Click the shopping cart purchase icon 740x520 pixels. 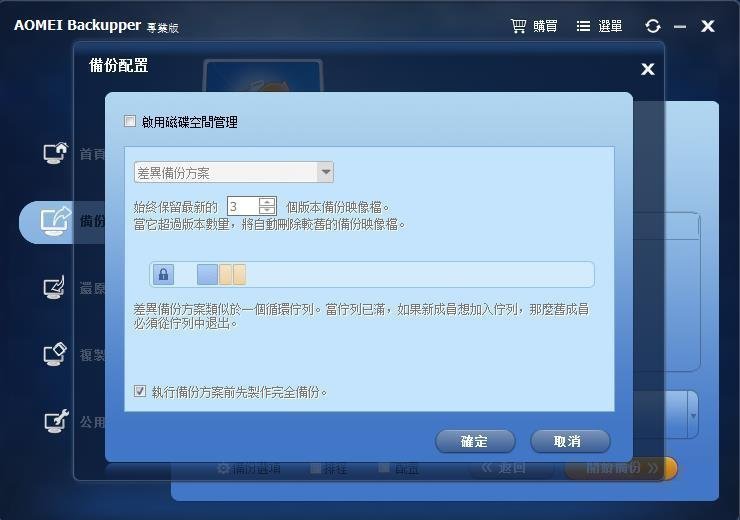[x=518, y=26]
